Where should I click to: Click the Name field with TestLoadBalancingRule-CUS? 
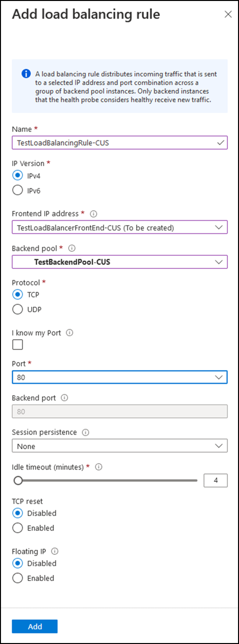click(x=119, y=143)
